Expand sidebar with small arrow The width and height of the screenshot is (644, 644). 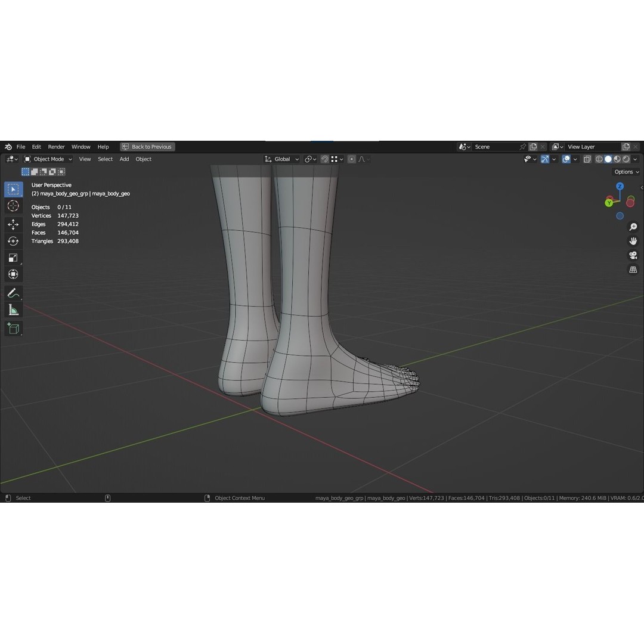click(x=642, y=188)
